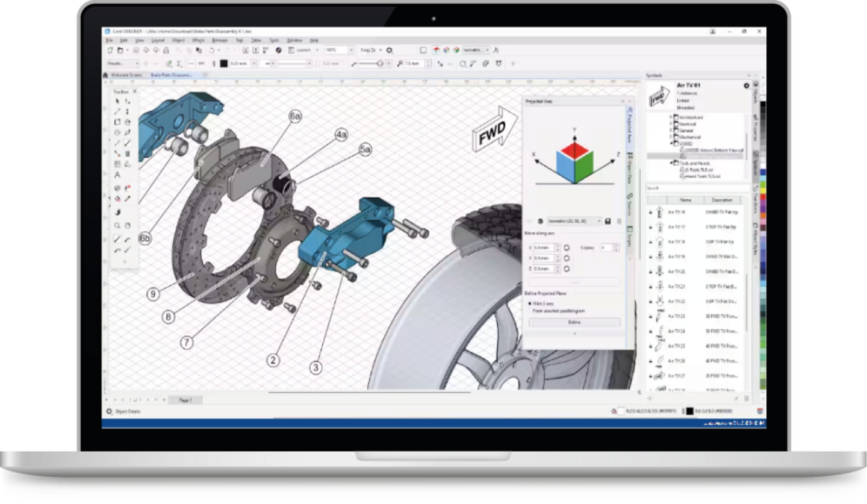The image size is (867, 504).
Task: Select the Zoom magnifier tool in the Toolbox
Action: click(x=117, y=226)
